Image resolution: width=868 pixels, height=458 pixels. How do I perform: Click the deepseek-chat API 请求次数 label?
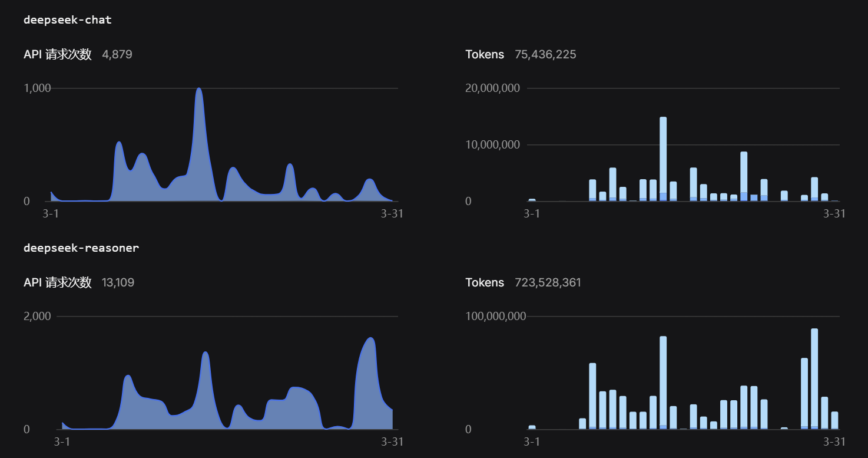58,55
